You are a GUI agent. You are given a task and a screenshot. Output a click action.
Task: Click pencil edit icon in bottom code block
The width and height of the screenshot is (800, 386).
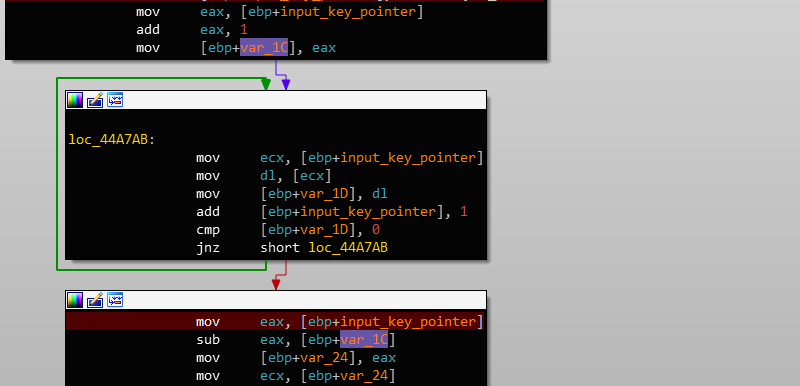(x=95, y=300)
